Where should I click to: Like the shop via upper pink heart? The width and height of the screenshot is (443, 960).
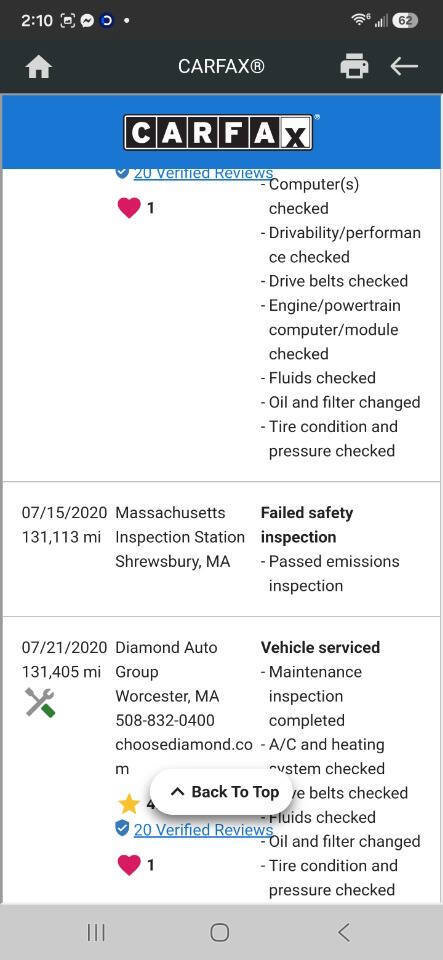(128, 208)
